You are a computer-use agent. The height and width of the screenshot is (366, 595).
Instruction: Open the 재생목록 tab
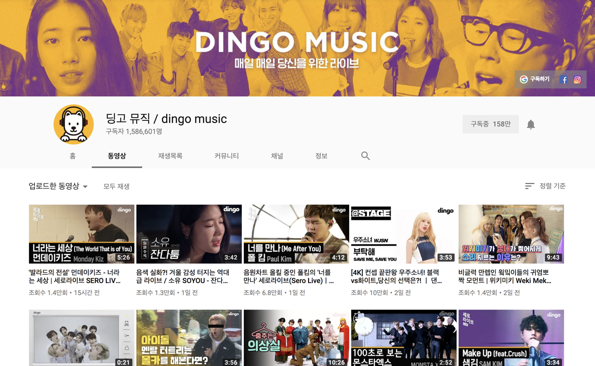click(170, 156)
